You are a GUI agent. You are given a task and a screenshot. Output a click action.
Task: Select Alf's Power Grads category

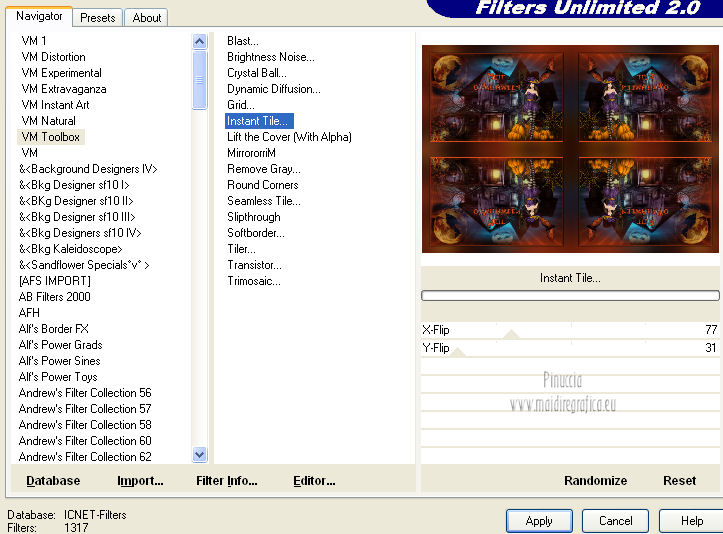(x=60, y=345)
